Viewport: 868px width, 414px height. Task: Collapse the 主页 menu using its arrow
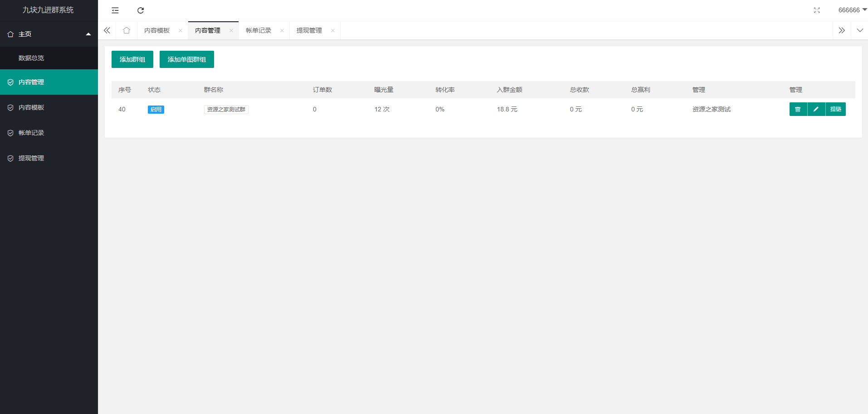coord(88,34)
